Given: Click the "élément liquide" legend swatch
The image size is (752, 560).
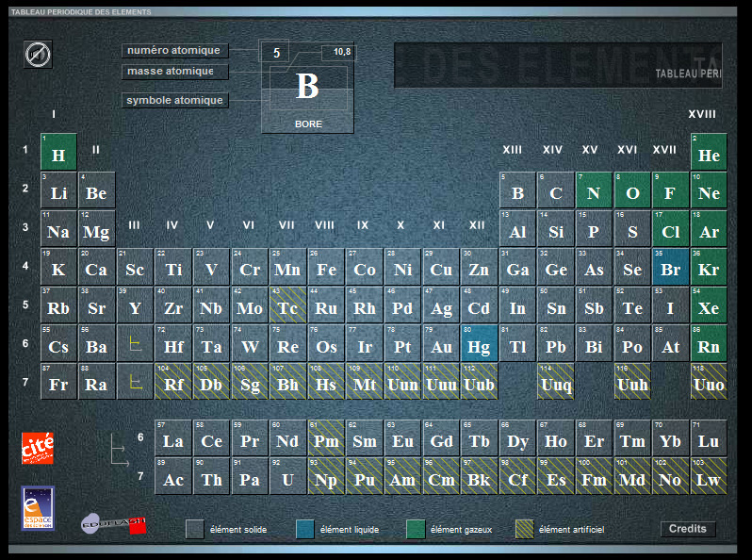Looking at the screenshot, I should point(304,529).
